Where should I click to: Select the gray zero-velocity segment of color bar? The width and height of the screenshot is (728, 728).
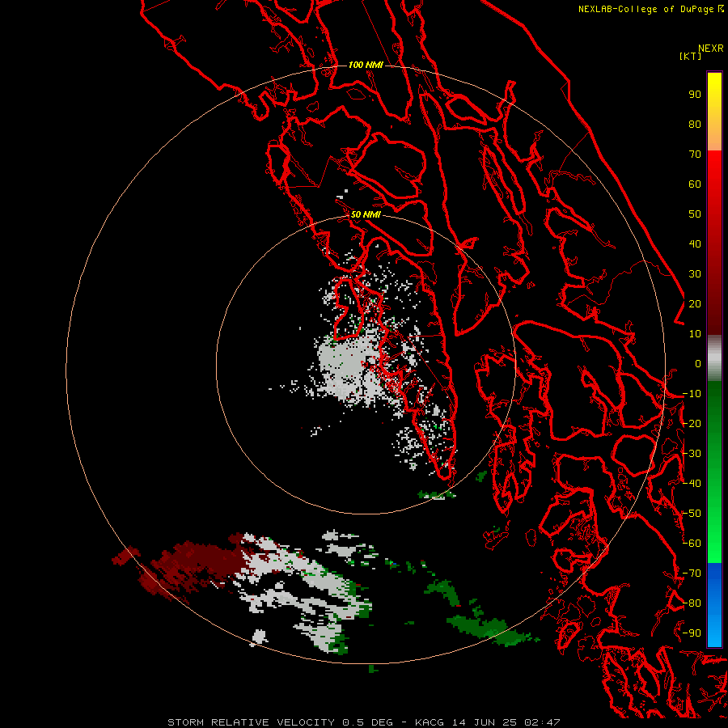tap(714, 358)
